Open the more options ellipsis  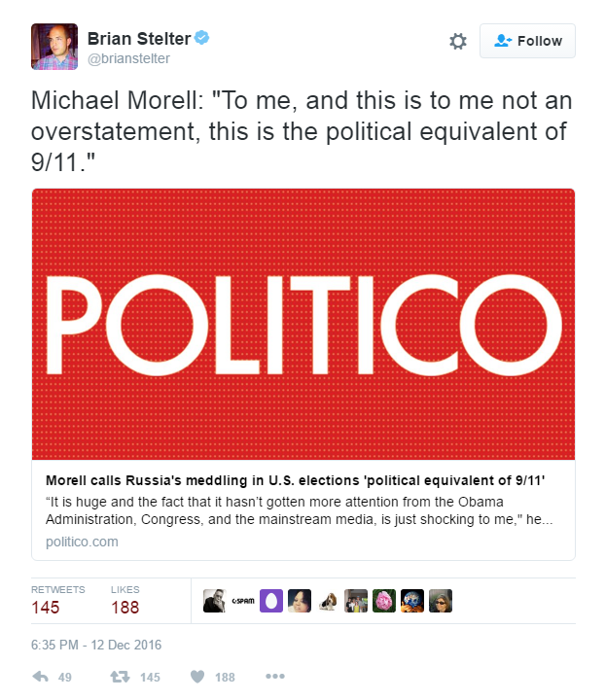point(275,677)
